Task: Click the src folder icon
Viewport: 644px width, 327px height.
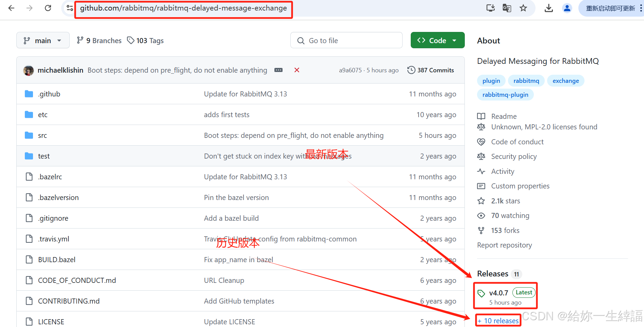Action: (x=29, y=135)
